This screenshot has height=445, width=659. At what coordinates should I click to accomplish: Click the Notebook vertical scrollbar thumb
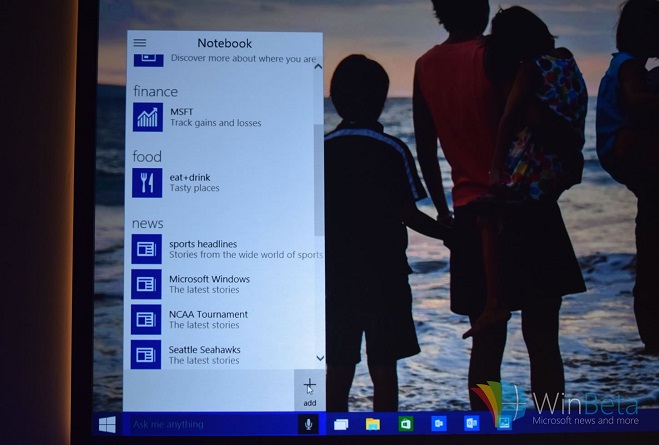click(319, 180)
